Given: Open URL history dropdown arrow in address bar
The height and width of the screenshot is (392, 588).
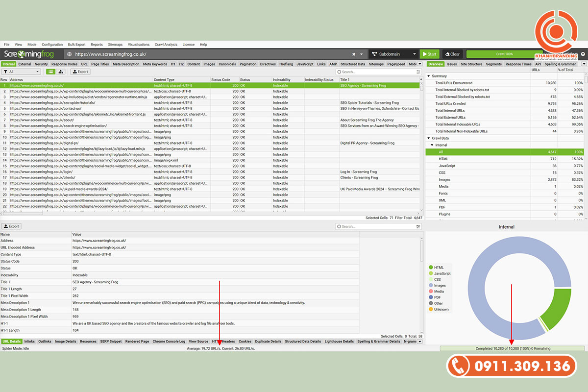Looking at the screenshot, I should pos(362,54).
